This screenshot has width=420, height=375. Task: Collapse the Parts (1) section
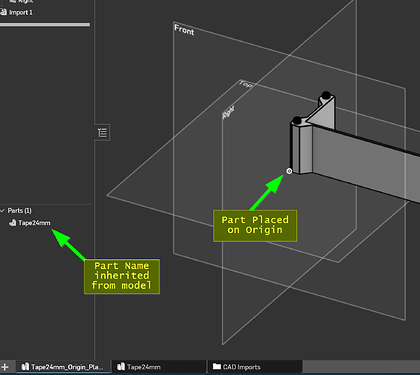(x=3, y=211)
